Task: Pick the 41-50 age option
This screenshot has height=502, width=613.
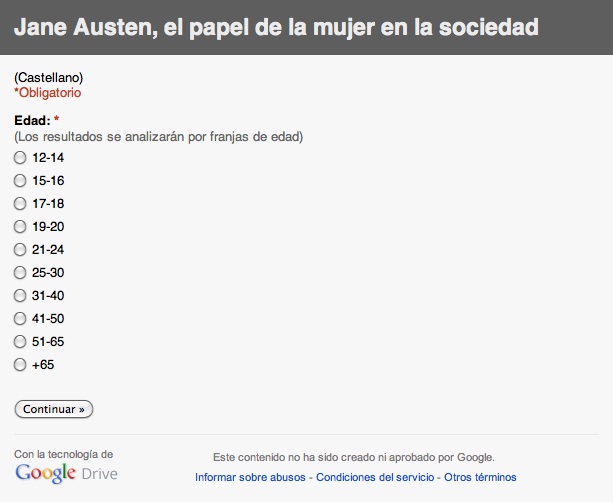Action: (20, 319)
